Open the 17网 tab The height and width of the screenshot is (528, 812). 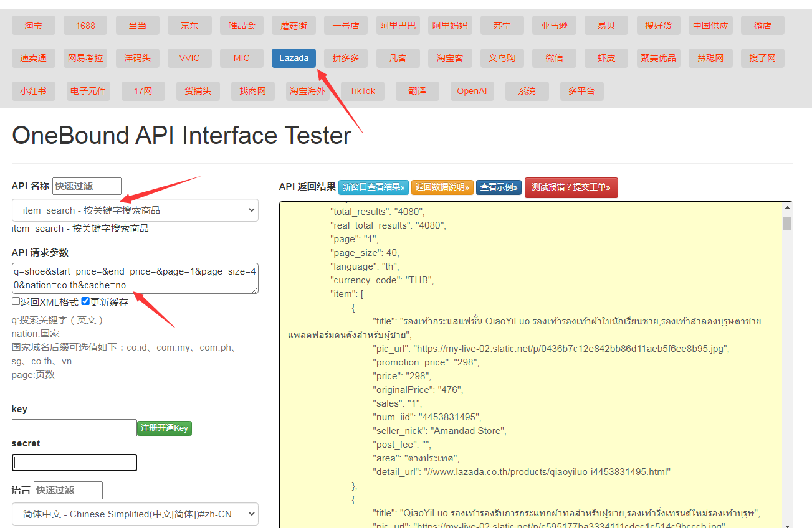(143, 91)
